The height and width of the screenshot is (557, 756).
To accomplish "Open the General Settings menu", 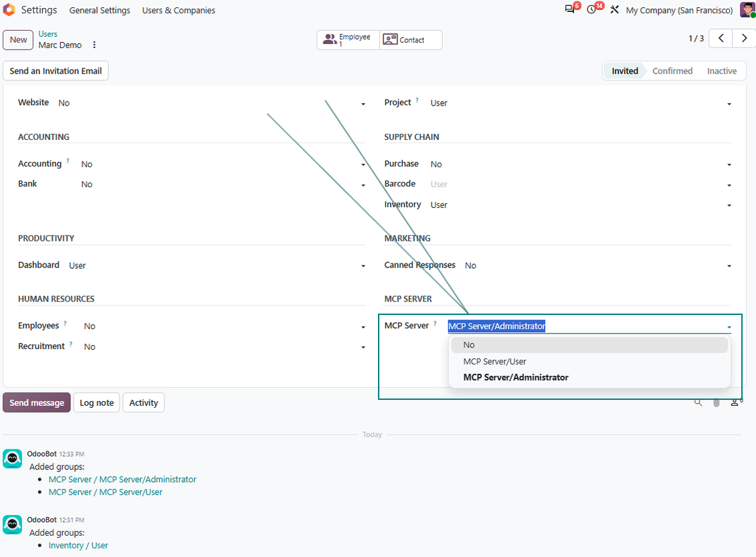I will pyautogui.click(x=100, y=10).
